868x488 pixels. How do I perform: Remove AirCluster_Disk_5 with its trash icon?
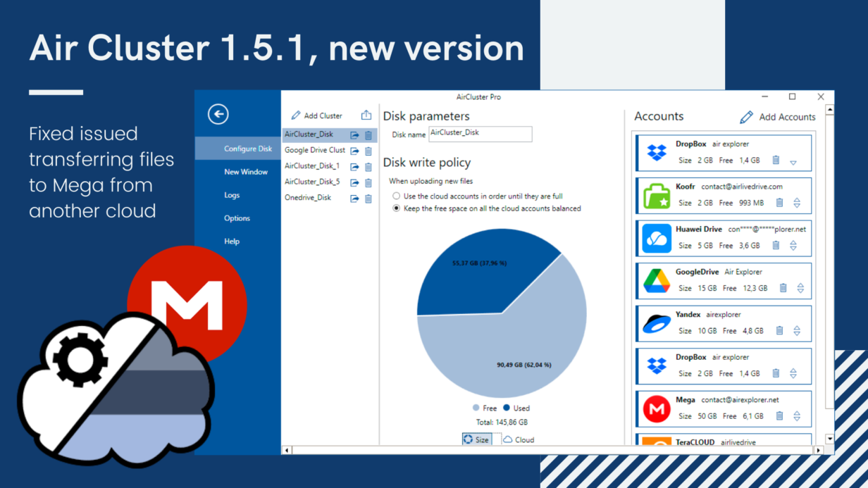[x=368, y=182]
